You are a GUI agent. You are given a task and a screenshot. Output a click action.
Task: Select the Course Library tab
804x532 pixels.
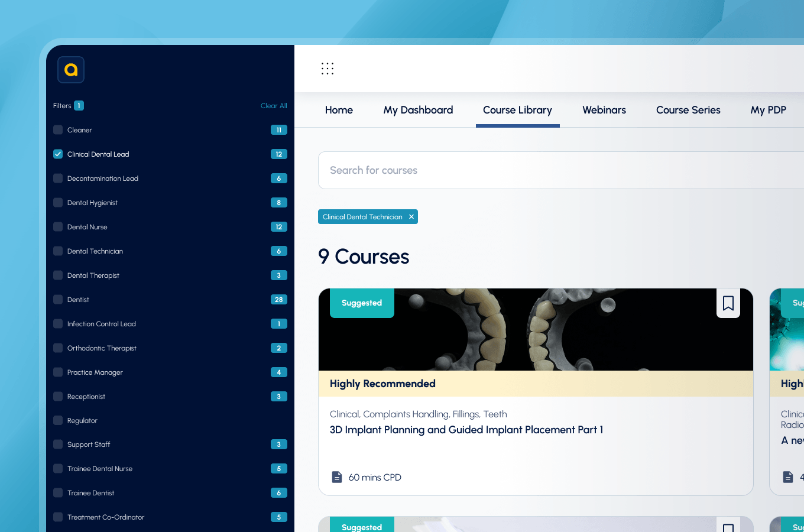click(517, 110)
